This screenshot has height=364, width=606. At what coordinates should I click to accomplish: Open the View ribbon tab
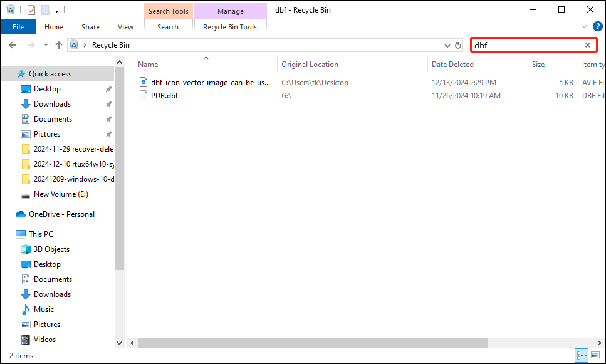click(x=125, y=27)
